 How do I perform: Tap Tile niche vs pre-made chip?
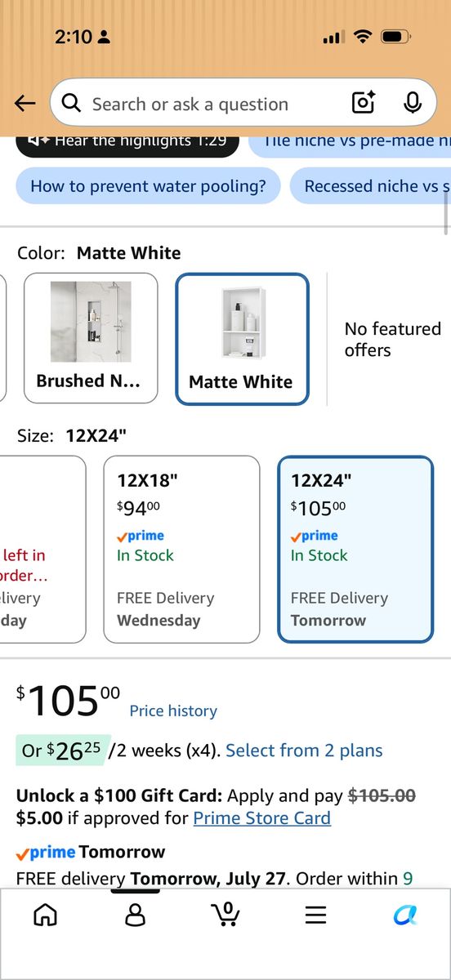click(351, 142)
